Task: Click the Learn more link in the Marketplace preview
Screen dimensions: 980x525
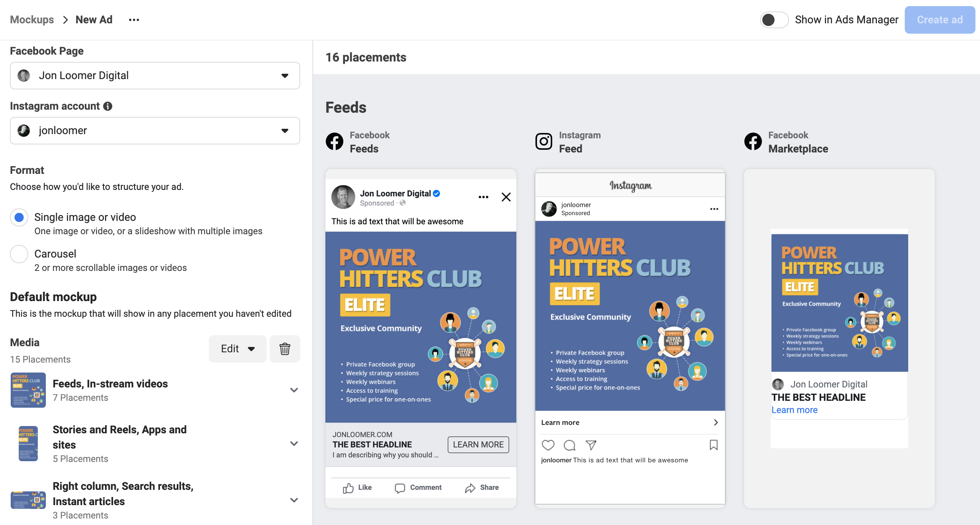Action: tap(794, 410)
